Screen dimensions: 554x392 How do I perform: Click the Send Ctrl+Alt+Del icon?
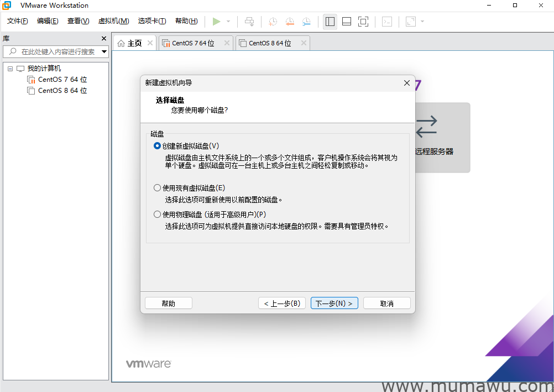coord(249,21)
